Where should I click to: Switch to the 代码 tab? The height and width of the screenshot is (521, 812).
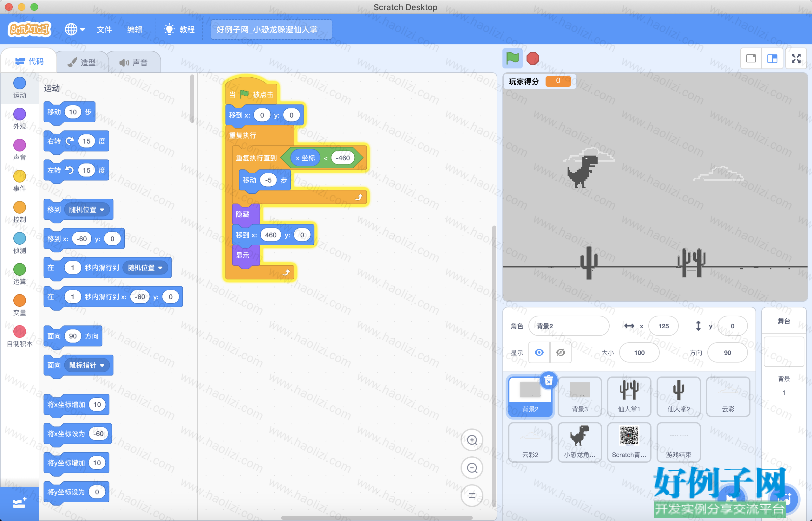click(x=29, y=61)
